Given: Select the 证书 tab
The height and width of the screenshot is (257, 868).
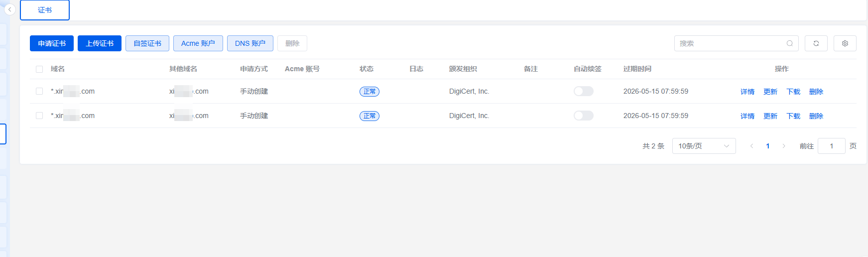Looking at the screenshot, I should pyautogui.click(x=45, y=10).
